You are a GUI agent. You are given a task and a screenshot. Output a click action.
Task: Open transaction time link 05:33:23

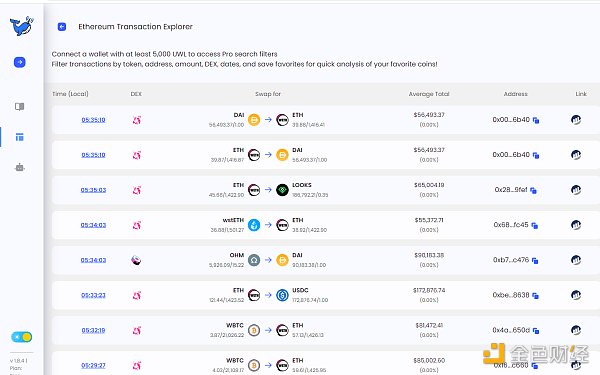93,295
